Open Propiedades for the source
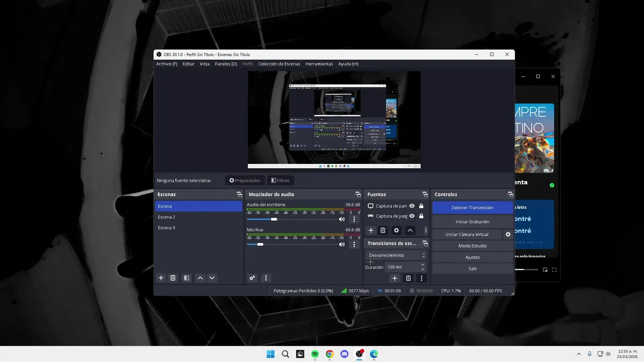 tap(245, 180)
